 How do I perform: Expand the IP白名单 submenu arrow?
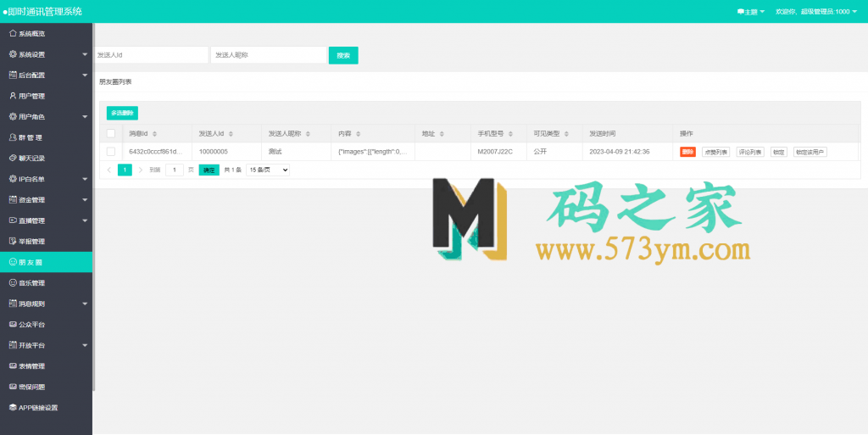coord(85,179)
